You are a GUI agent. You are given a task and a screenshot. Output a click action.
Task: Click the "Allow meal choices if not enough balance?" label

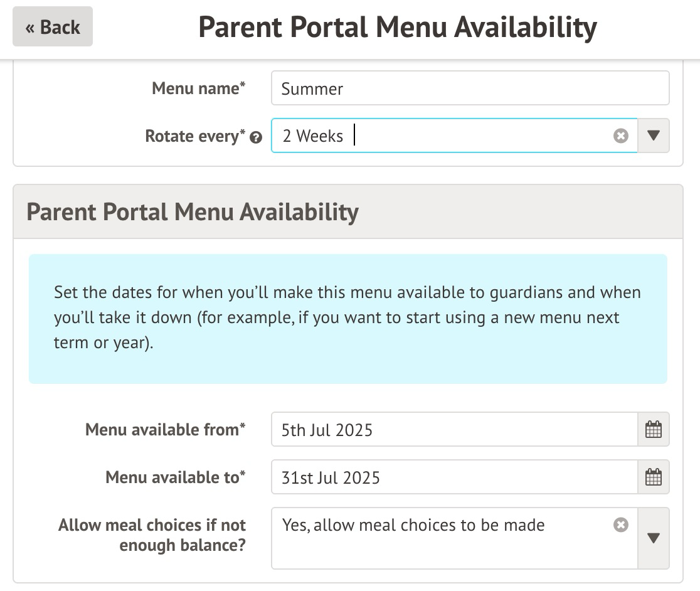[152, 535]
